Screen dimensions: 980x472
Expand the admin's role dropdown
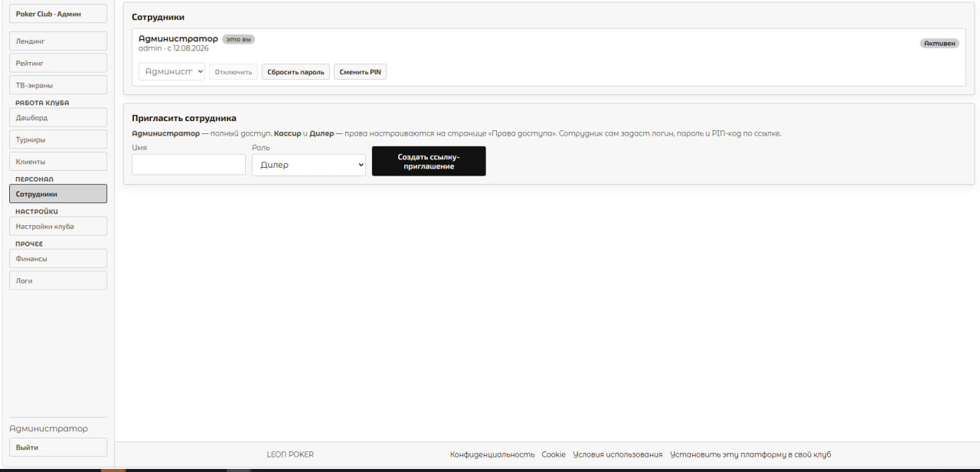pos(172,71)
